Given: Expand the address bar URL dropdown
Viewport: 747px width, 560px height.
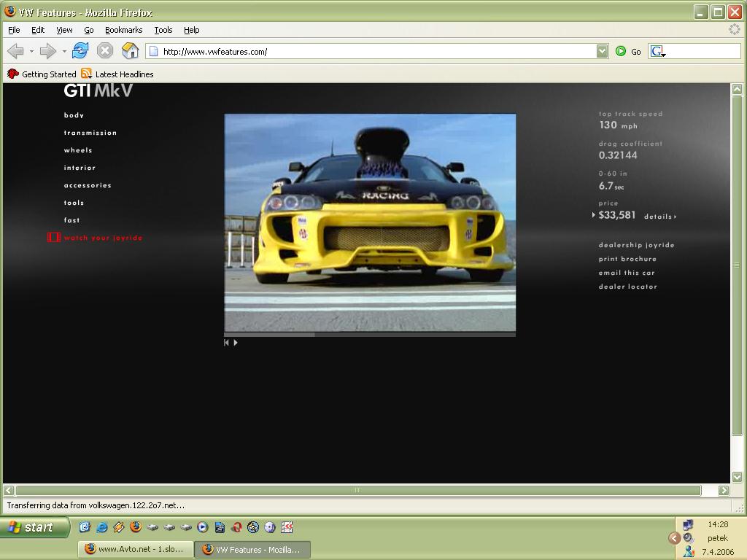Looking at the screenshot, I should [x=602, y=51].
